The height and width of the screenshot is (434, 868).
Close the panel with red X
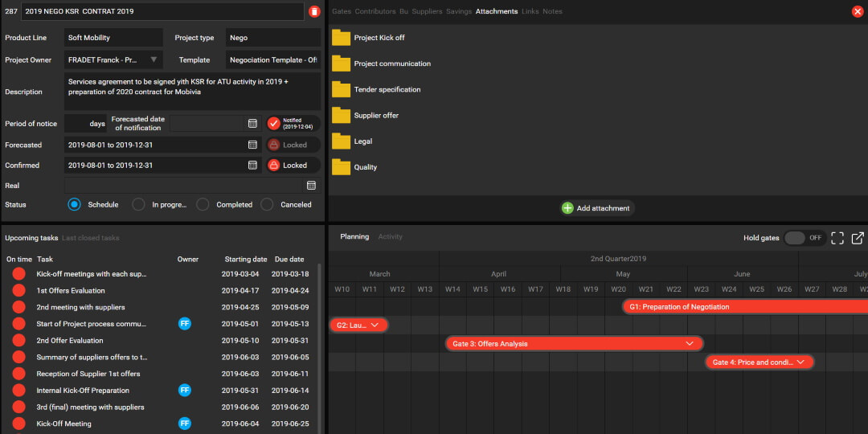pos(858,11)
